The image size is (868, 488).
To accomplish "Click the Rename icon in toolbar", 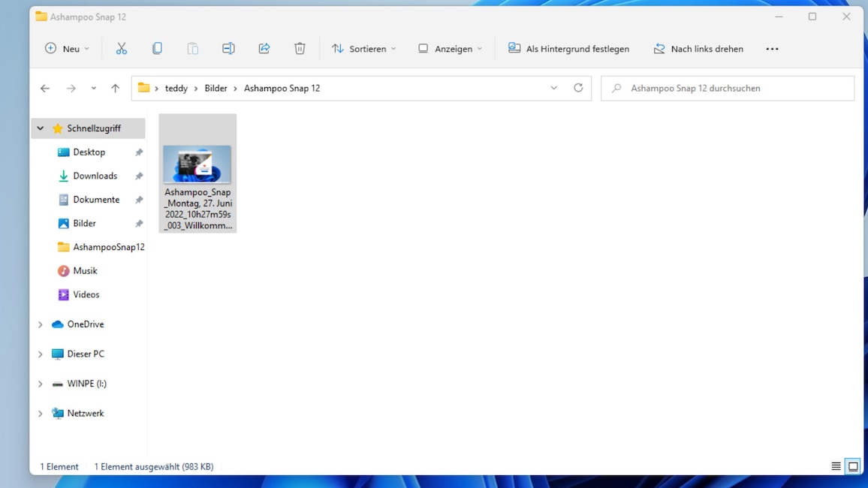I will click(228, 49).
